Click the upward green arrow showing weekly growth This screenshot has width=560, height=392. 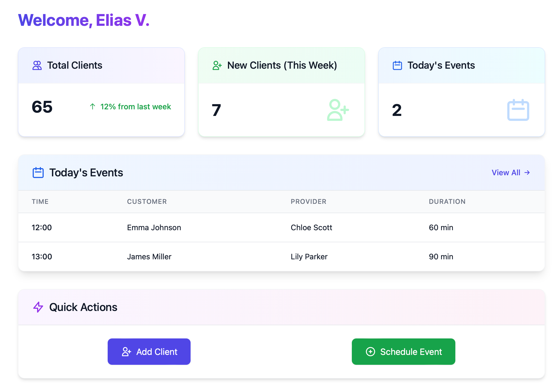click(93, 107)
